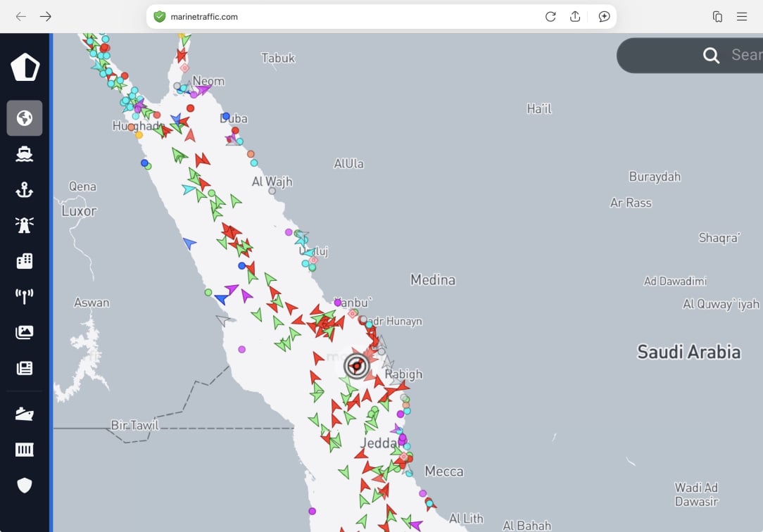Click the Al Quway'iyah map label
The image size is (763, 532).
(721, 304)
